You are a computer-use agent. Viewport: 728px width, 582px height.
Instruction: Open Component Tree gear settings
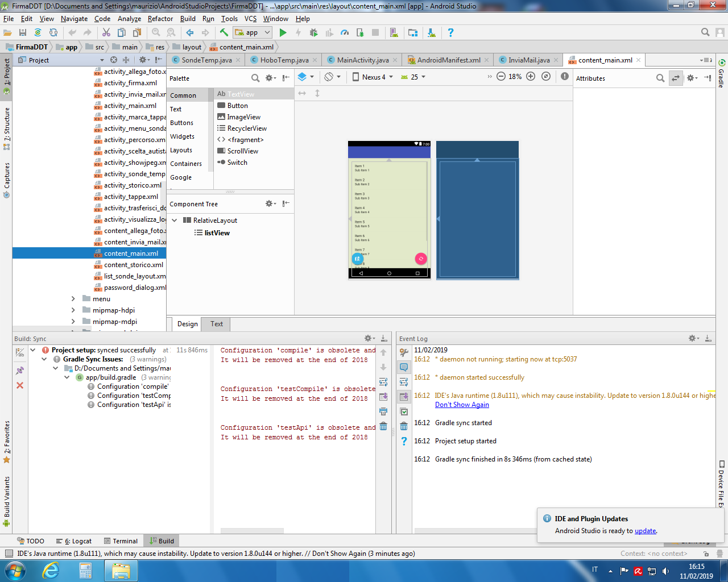pos(270,203)
